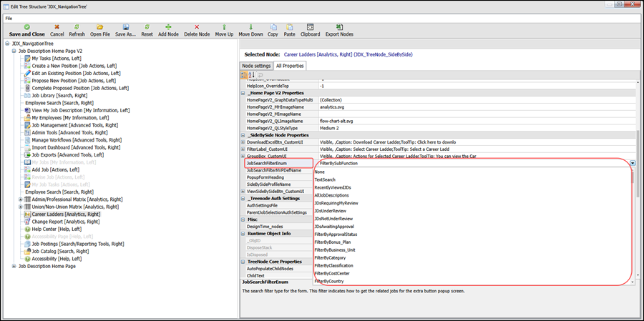Expand the ViewSideBySideBtn_CustomUI property
644x321 pixels.
tap(243, 192)
